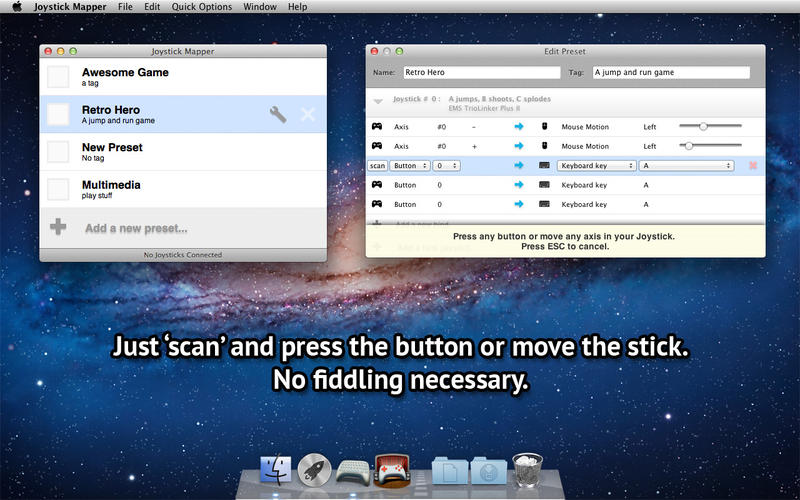Enable the New Preset checkbox
This screenshot has width=800, height=500.
point(59,152)
